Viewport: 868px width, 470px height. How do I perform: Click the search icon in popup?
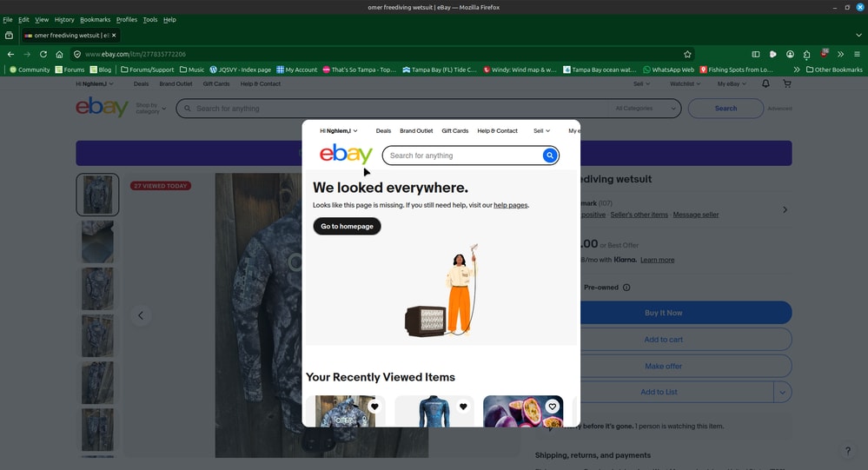click(x=550, y=156)
